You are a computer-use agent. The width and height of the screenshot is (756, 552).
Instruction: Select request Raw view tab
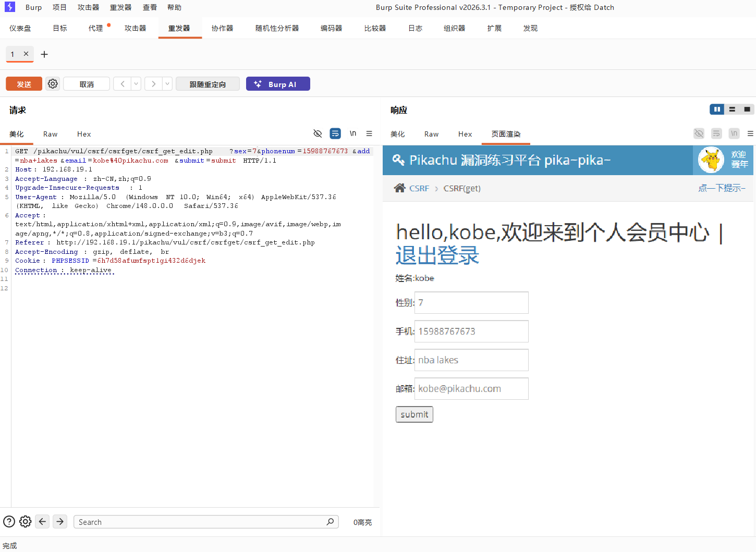click(50, 134)
